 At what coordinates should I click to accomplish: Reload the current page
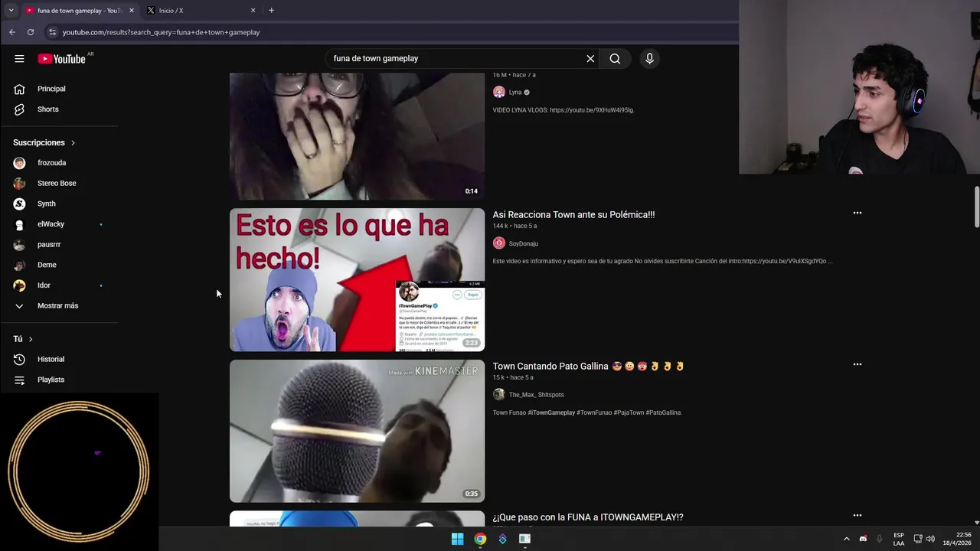click(31, 32)
